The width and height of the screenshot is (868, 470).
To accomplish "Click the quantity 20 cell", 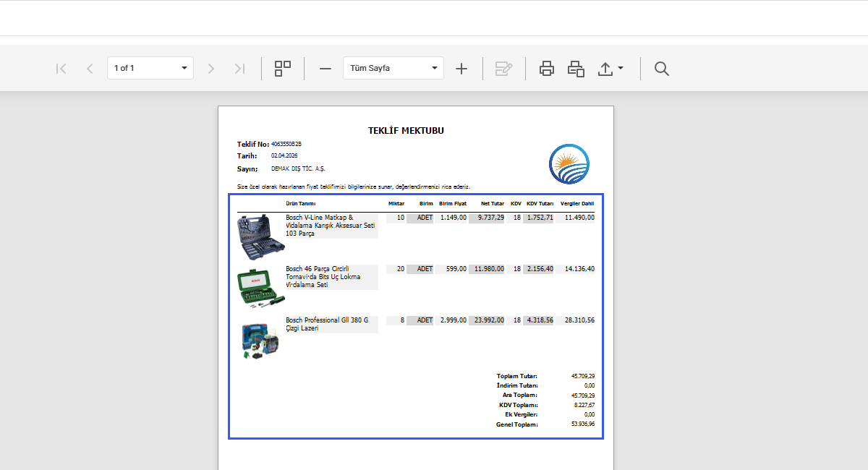I will 396,269.
